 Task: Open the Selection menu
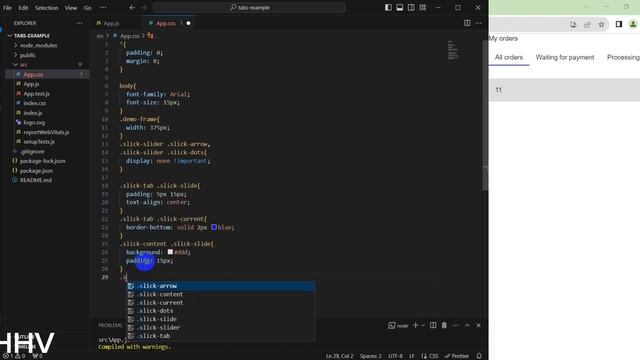[46, 8]
